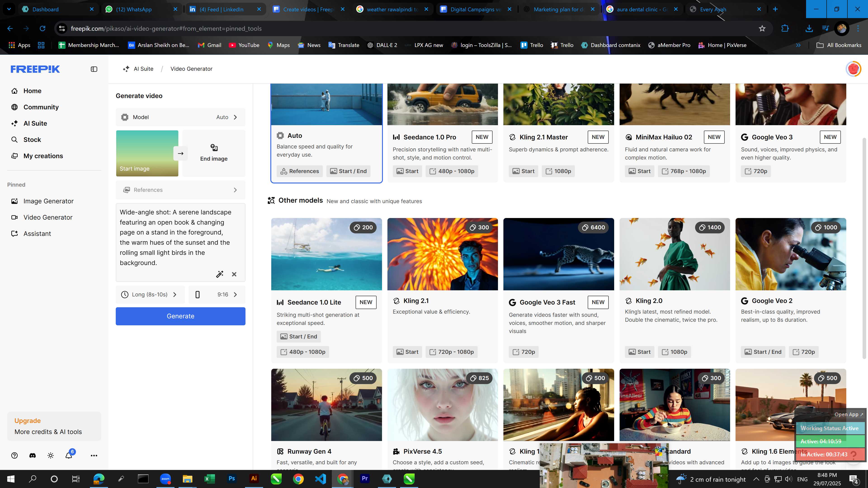The height and width of the screenshot is (488, 868).
Task: Open All Bookmarks folder
Action: pyautogui.click(x=839, y=45)
